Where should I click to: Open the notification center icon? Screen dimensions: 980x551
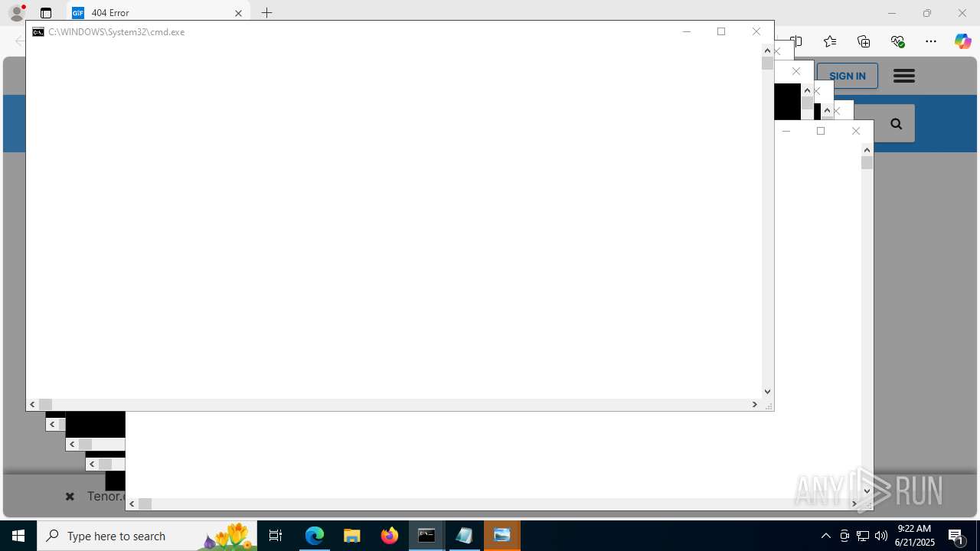point(956,536)
